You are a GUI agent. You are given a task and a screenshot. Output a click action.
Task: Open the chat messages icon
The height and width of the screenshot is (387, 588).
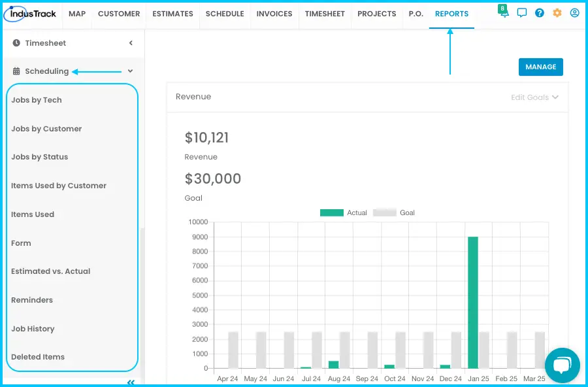(521, 13)
